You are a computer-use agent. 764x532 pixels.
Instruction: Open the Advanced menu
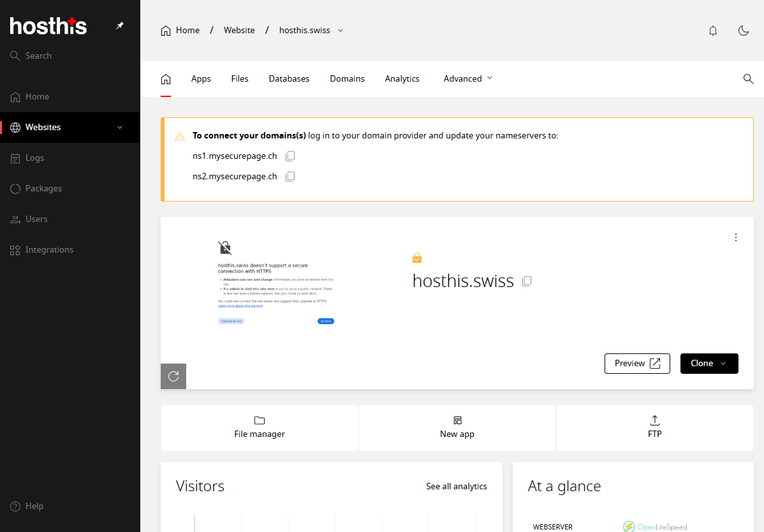(x=467, y=78)
